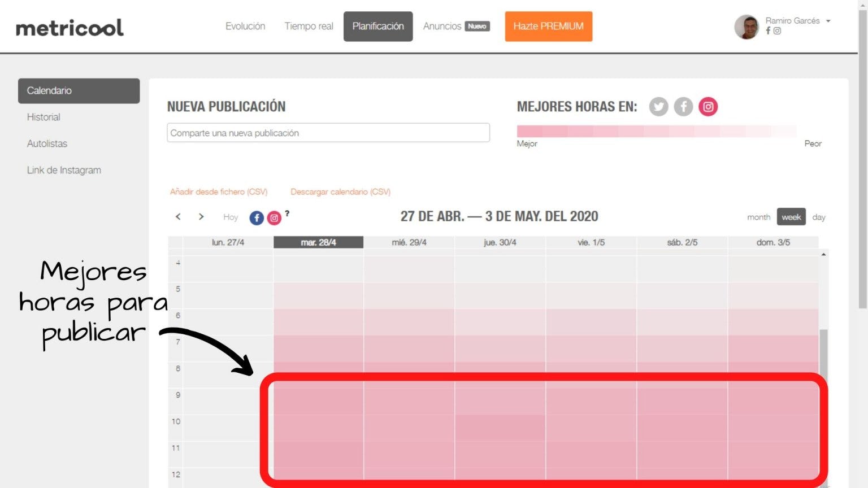Click Descargar calendario (CSV) link
Viewport: 868px width, 488px height.
tap(340, 192)
